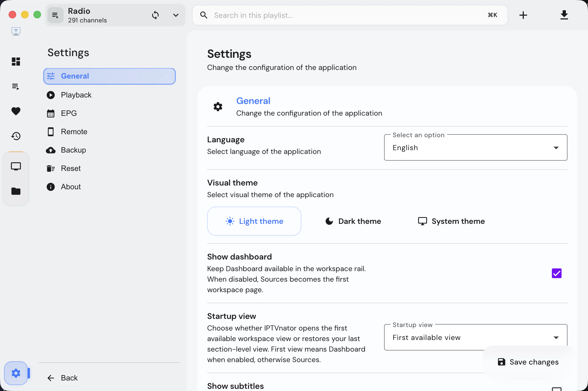Open the Sources playlist icon in rail
This screenshot has width=588, height=391.
tap(16, 87)
